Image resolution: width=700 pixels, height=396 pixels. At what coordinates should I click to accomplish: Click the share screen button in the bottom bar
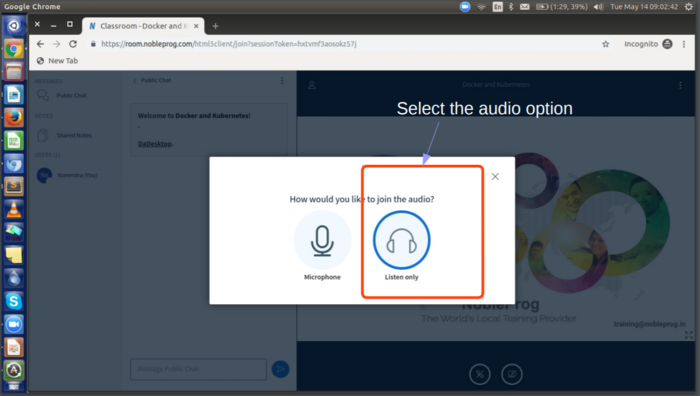512,374
